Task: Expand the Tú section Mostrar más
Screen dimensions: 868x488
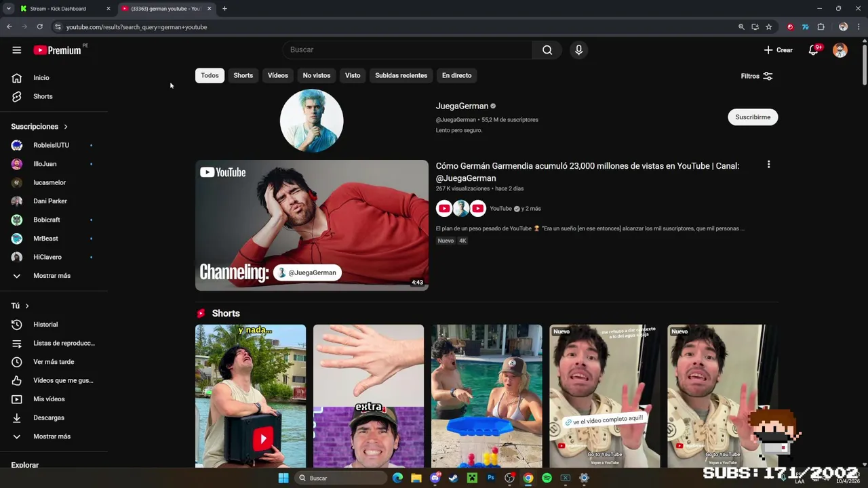Action: (x=54, y=436)
